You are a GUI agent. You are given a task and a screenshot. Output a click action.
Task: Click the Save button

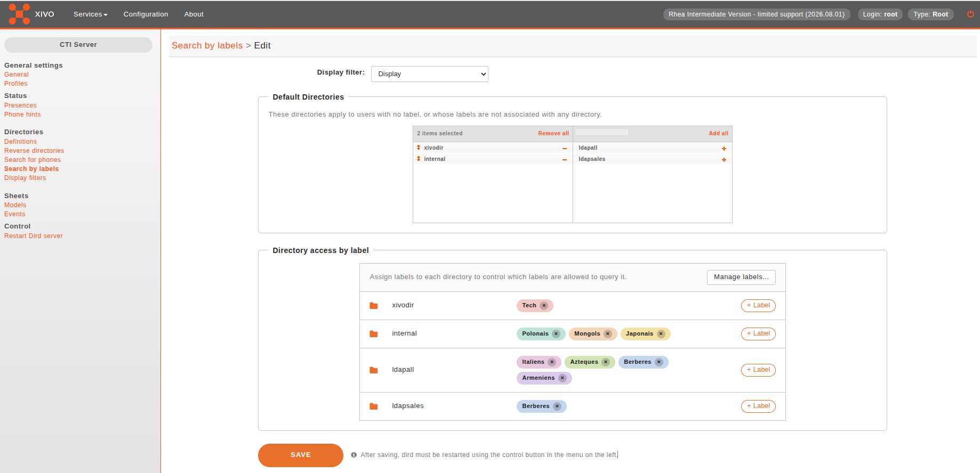tap(301, 455)
